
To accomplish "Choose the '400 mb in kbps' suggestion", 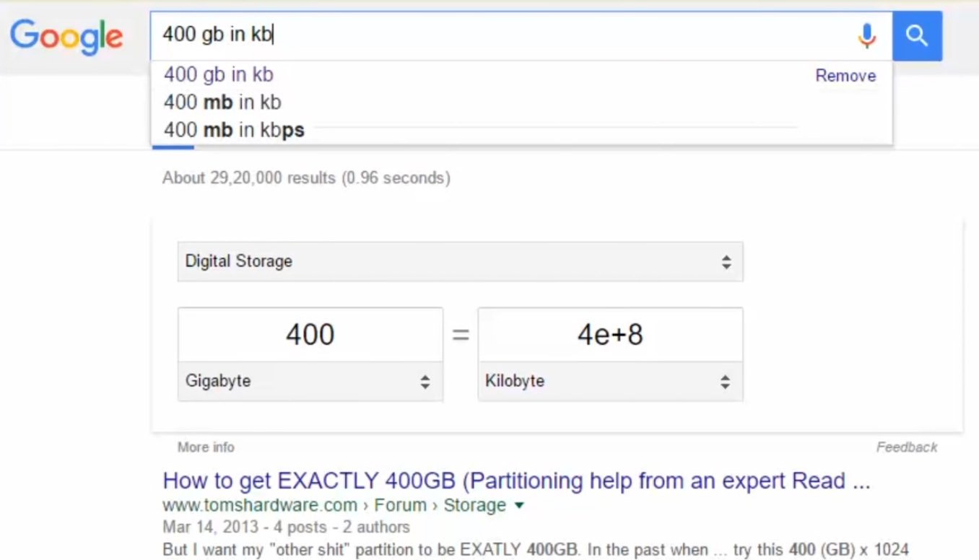I will click(234, 131).
